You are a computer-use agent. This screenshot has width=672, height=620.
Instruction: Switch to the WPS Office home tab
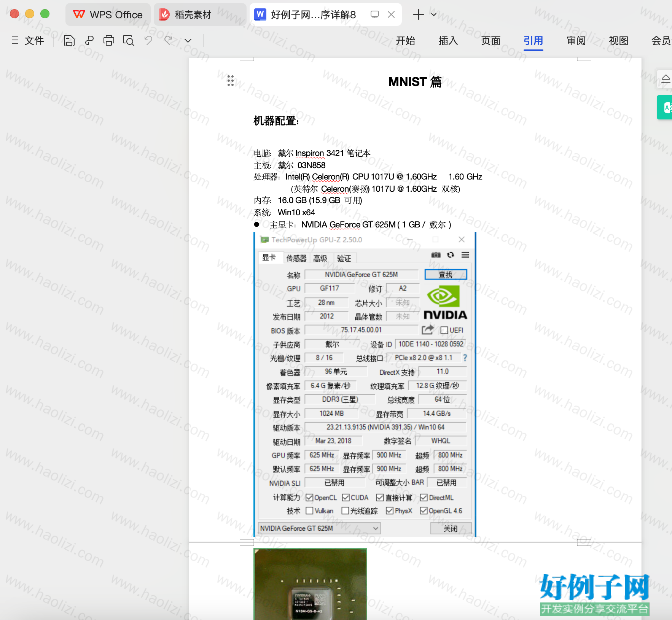tap(108, 14)
